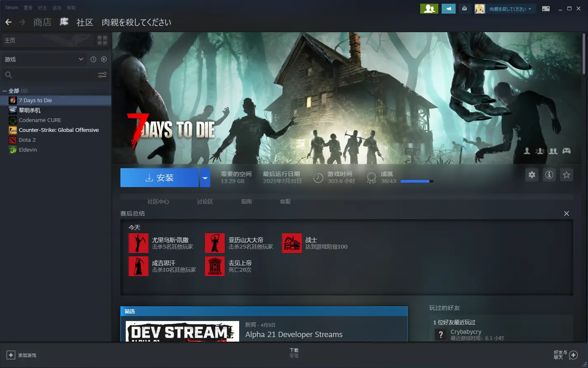Open profile tab 肉親を殺してください in navigation
The height and width of the screenshot is (368, 588).
click(x=136, y=22)
